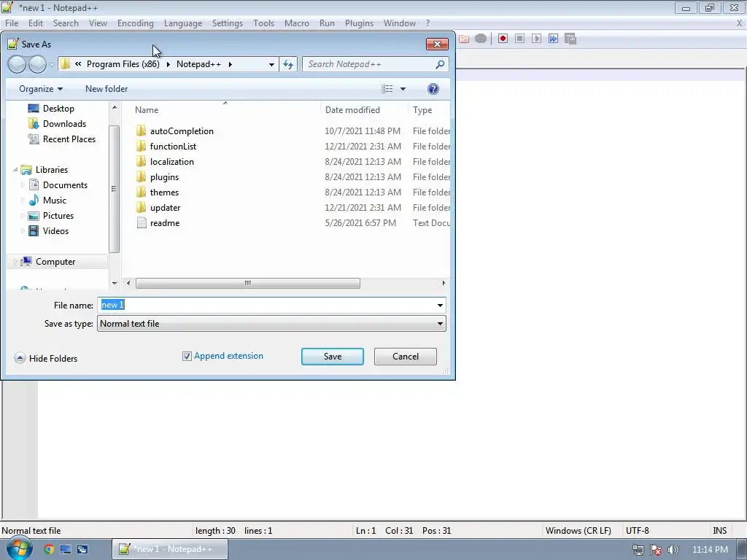Launch Google Chrome from taskbar
Image resolution: width=747 pixels, height=560 pixels.
49,549
